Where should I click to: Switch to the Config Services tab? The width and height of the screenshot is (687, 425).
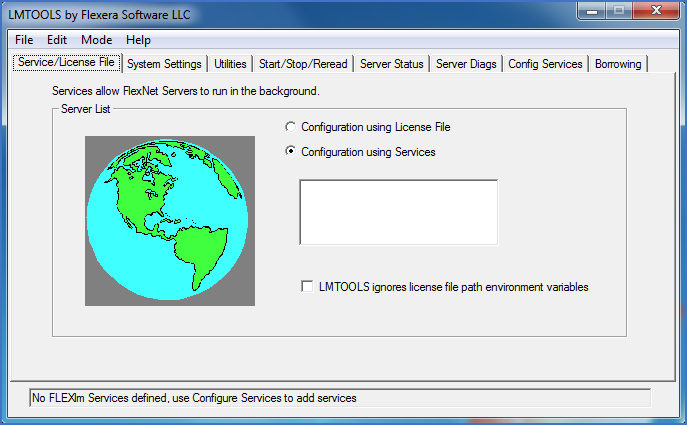[x=545, y=64]
